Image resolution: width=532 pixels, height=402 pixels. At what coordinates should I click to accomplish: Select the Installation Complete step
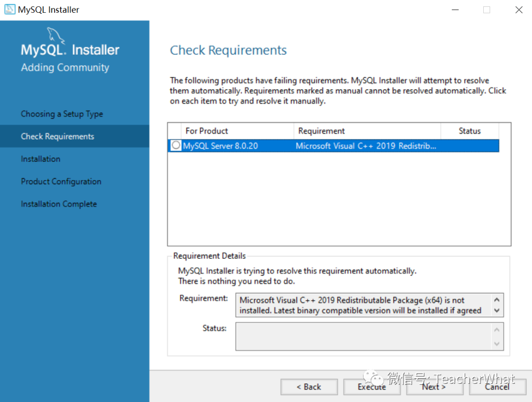[59, 204]
